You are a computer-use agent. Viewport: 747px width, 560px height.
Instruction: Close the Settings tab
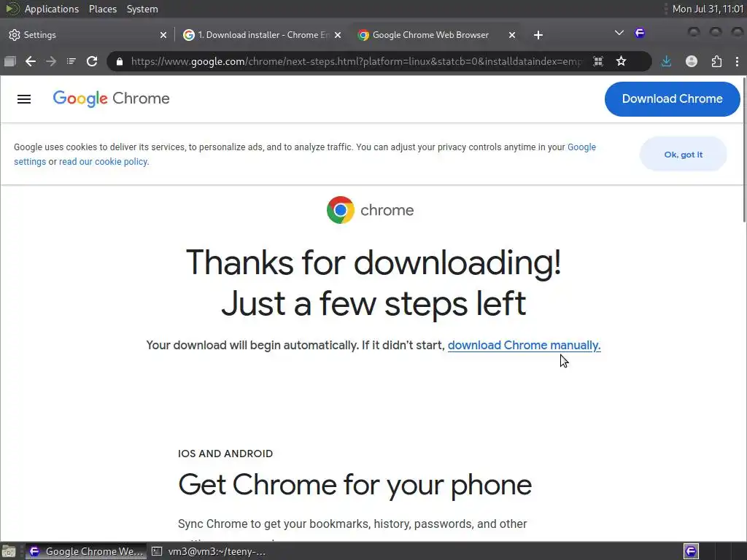point(163,35)
